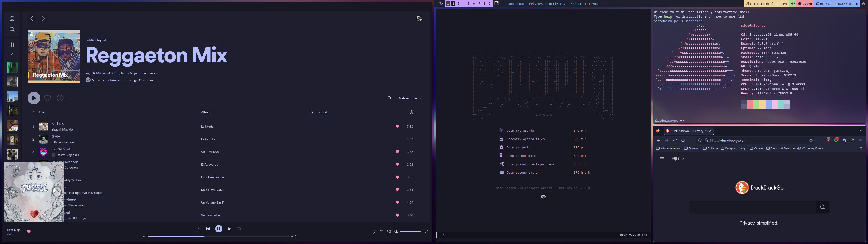
Task: Select Jump to bookmark in Doom Emacs
Action: 521,156
